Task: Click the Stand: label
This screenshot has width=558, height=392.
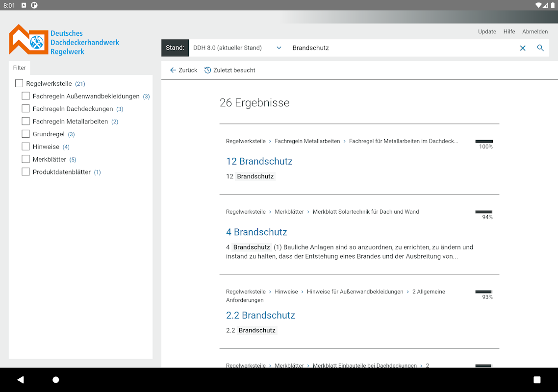Action: [175, 48]
